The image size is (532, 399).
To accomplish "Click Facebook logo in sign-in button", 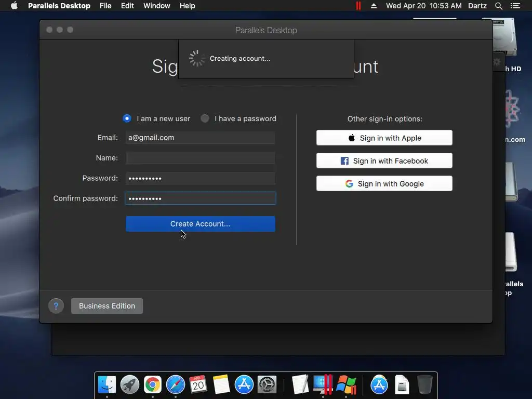I will [x=344, y=161].
